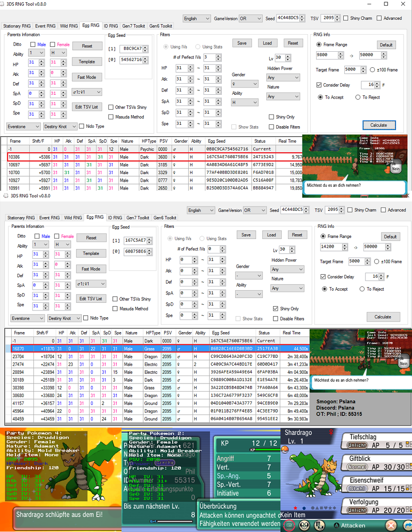Viewport: 412px width, 532px height.
Task: Toggle Shiny Only in the lower window
Action: coord(275,309)
